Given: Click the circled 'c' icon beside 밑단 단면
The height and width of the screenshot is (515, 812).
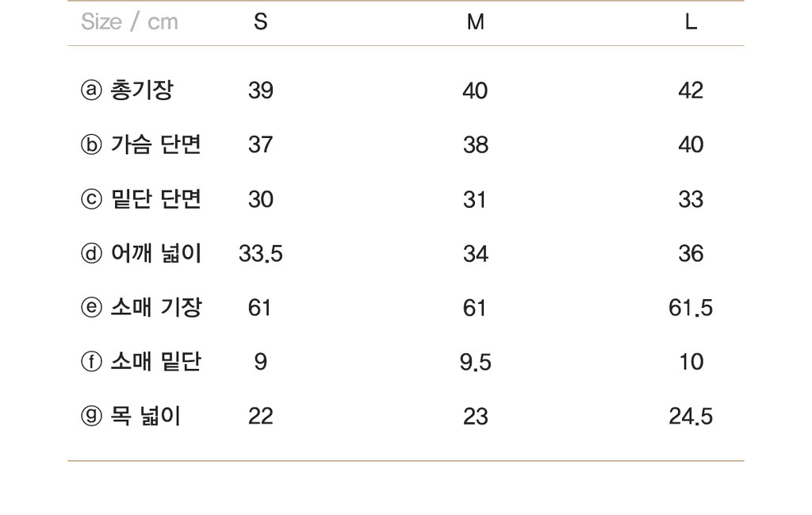Looking at the screenshot, I should pyautogui.click(x=91, y=199).
